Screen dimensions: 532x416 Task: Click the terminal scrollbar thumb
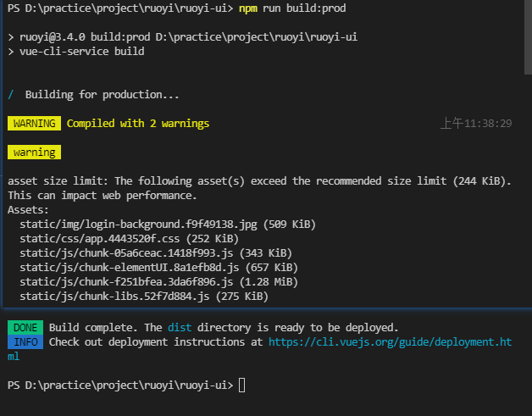pos(528,36)
